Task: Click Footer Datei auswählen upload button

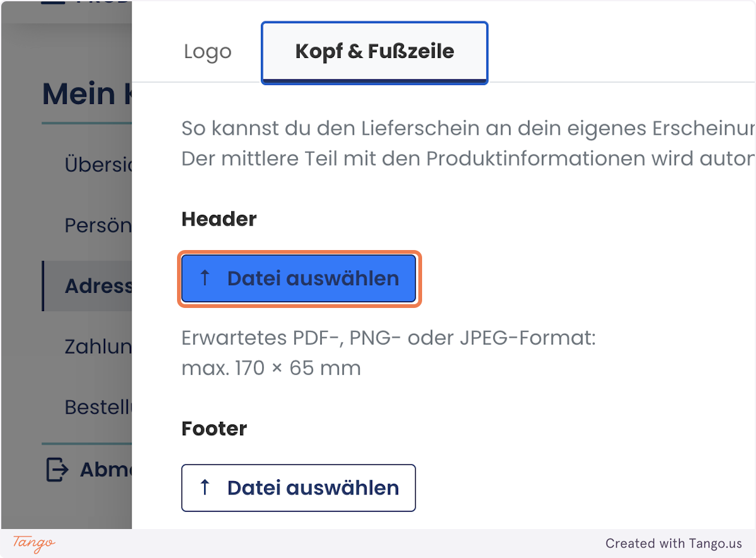Action: 299,487
